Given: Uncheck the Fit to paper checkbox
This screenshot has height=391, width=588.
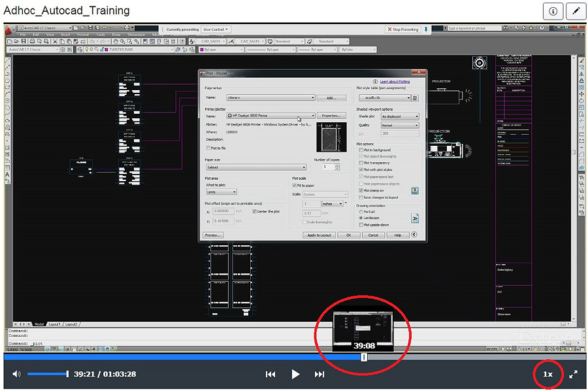Looking at the screenshot, I should (x=295, y=185).
